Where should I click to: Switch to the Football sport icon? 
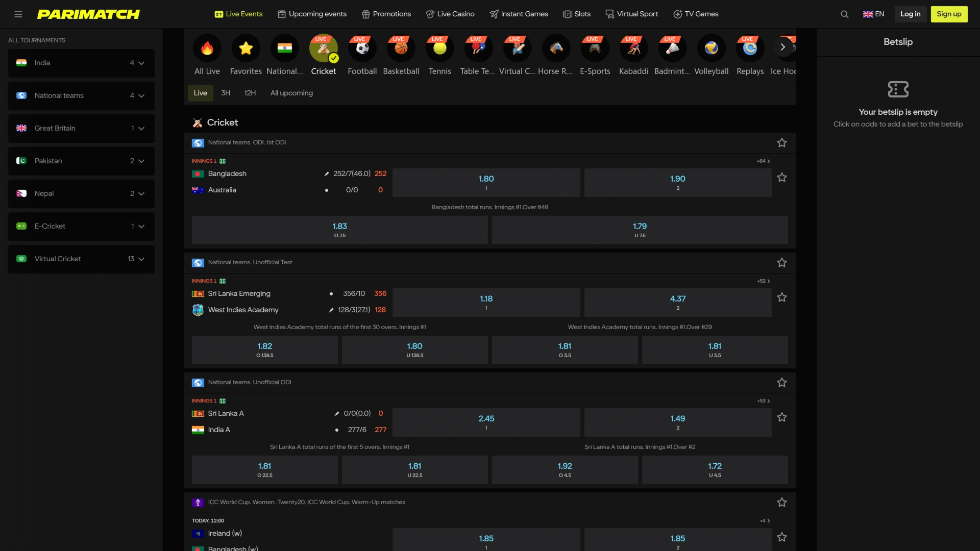362,48
